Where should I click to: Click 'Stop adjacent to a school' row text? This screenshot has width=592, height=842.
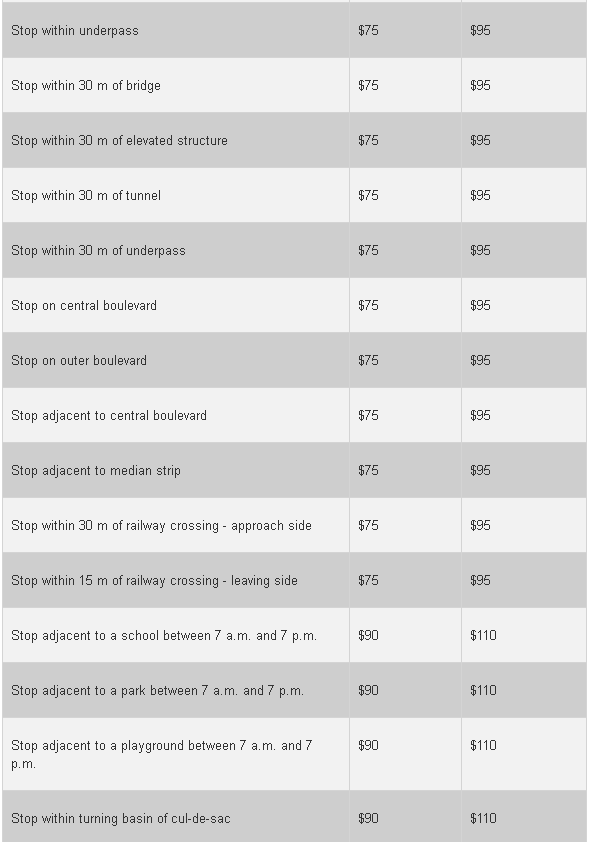pos(164,636)
